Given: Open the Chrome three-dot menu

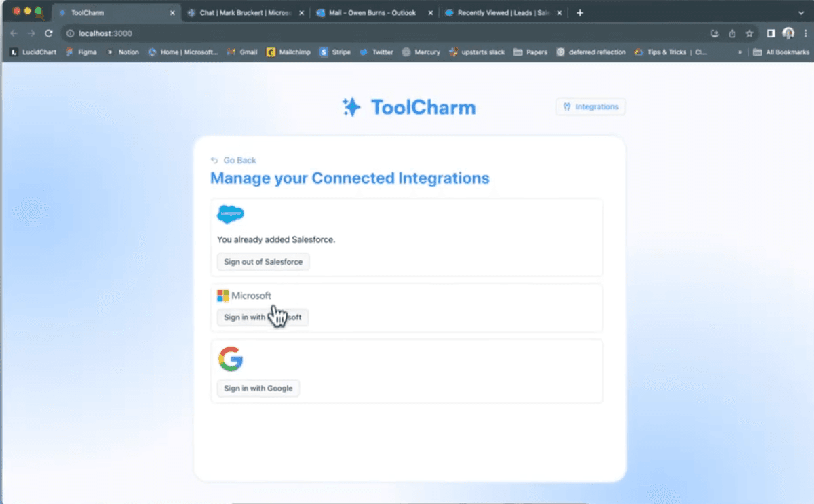Looking at the screenshot, I should click(x=805, y=33).
